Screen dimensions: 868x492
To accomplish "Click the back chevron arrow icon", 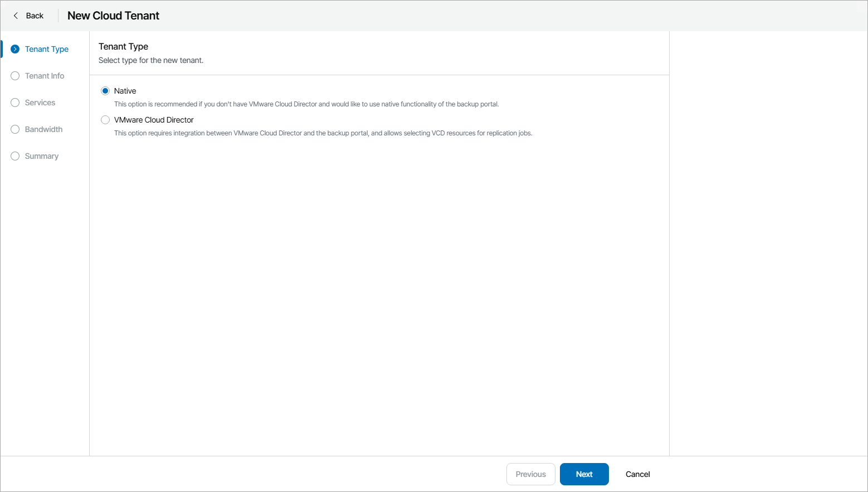I will coord(16,16).
